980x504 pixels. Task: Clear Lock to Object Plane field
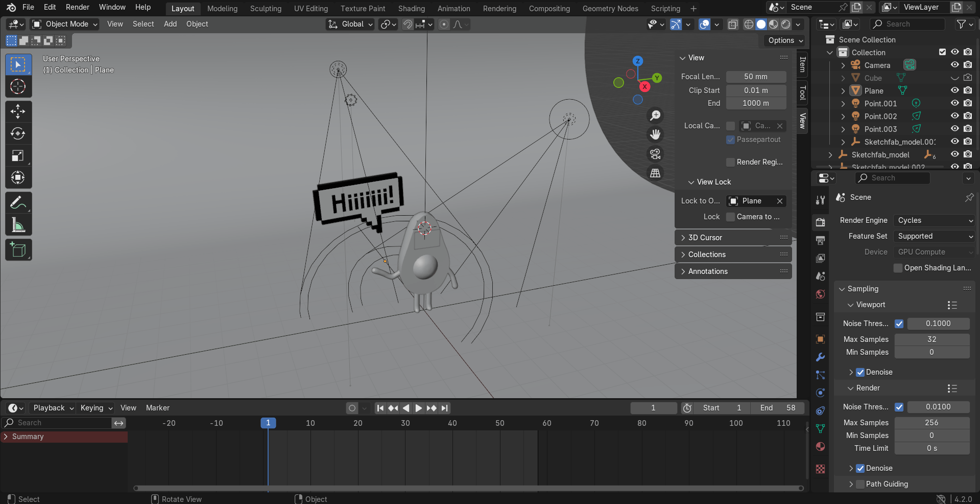coord(780,201)
